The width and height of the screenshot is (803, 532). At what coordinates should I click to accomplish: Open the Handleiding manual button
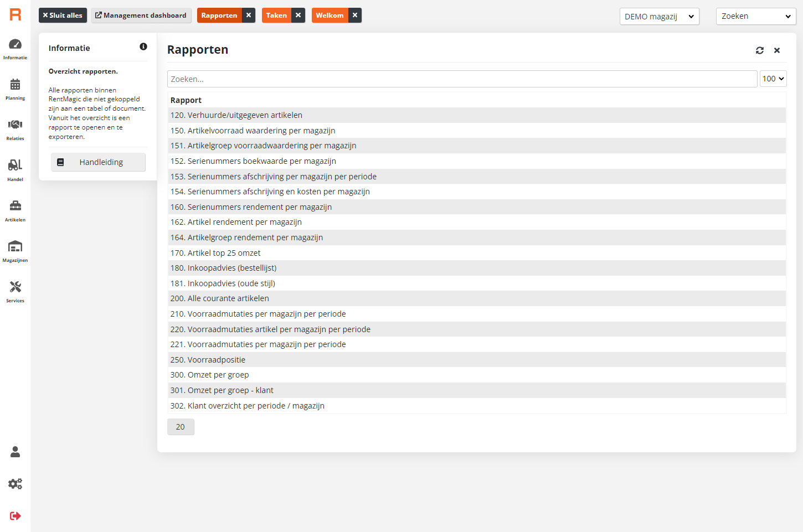click(99, 162)
